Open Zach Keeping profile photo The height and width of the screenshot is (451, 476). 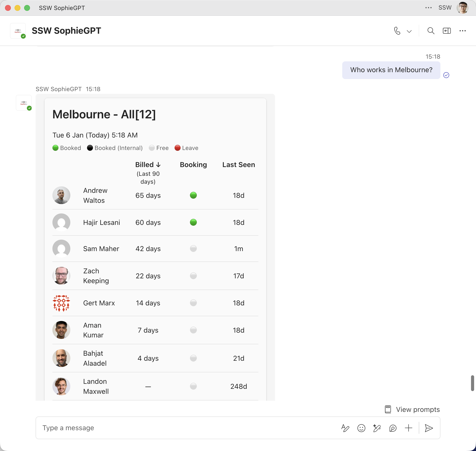61,276
